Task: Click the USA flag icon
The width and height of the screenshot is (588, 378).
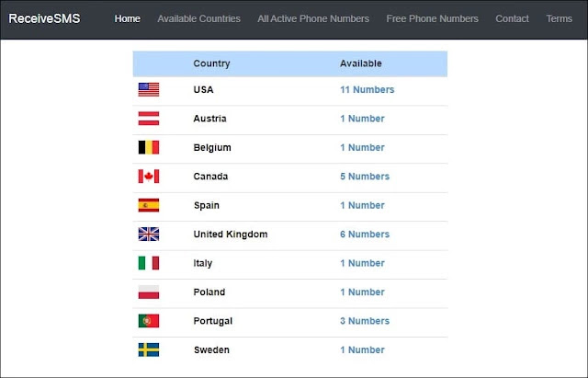Action: click(149, 90)
